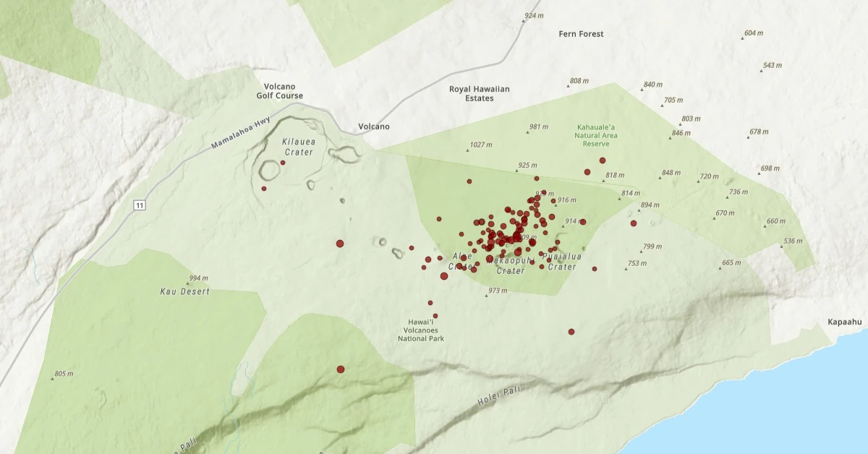The image size is (868, 454).
Task: Click the 736 m elevation label
Action: (x=739, y=192)
